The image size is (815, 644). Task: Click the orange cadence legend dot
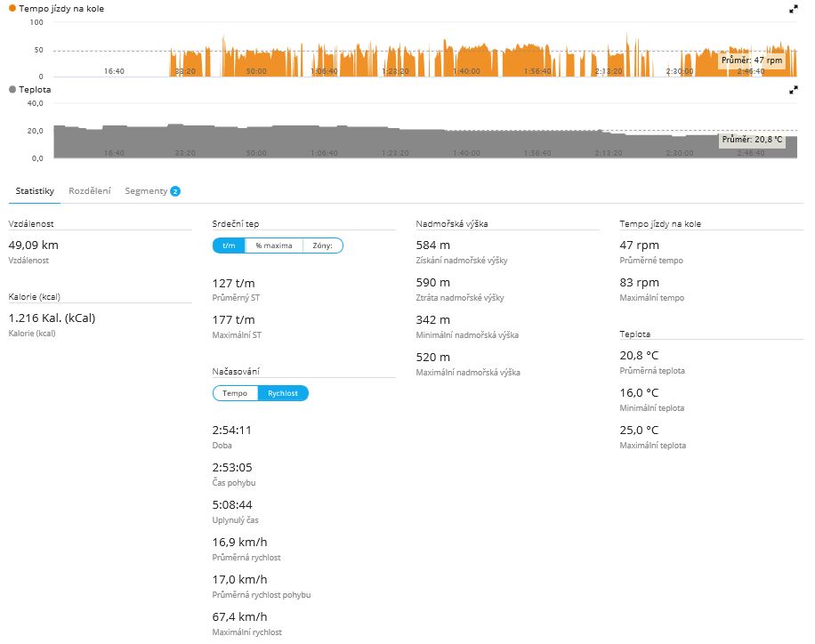click(12, 8)
